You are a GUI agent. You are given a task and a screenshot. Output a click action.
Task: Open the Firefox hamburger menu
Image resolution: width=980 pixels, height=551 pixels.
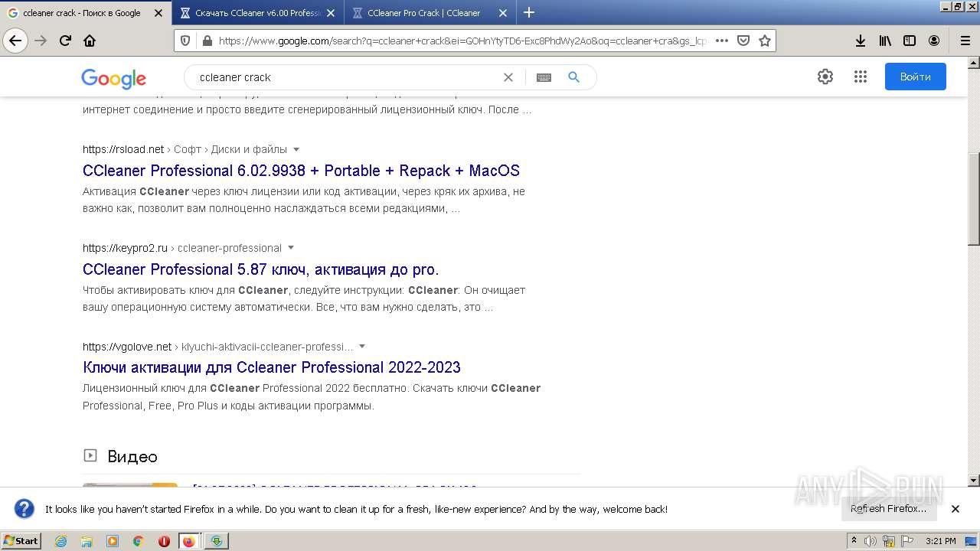tap(965, 41)
